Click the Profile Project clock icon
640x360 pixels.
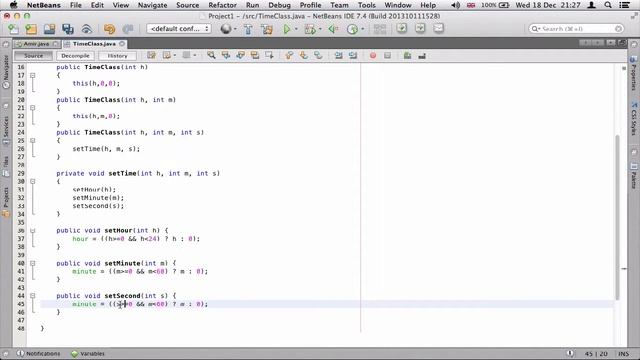352,29
